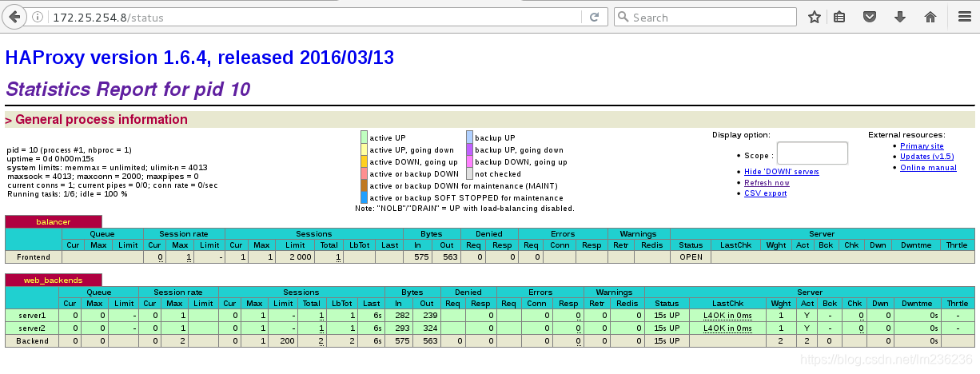The height and width of the screenshot is (374, 980).
Task: Show bookmarks list icon
Action: tap(839, 17)
